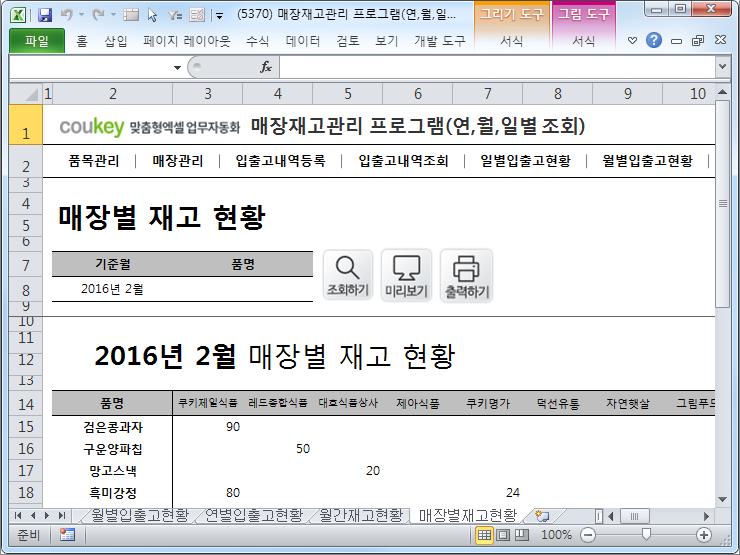Viewport: 740px width, 555px height.
Task: Switch to Page Break Preview icon
Action: pyautogui.click(x=521, y=535)
